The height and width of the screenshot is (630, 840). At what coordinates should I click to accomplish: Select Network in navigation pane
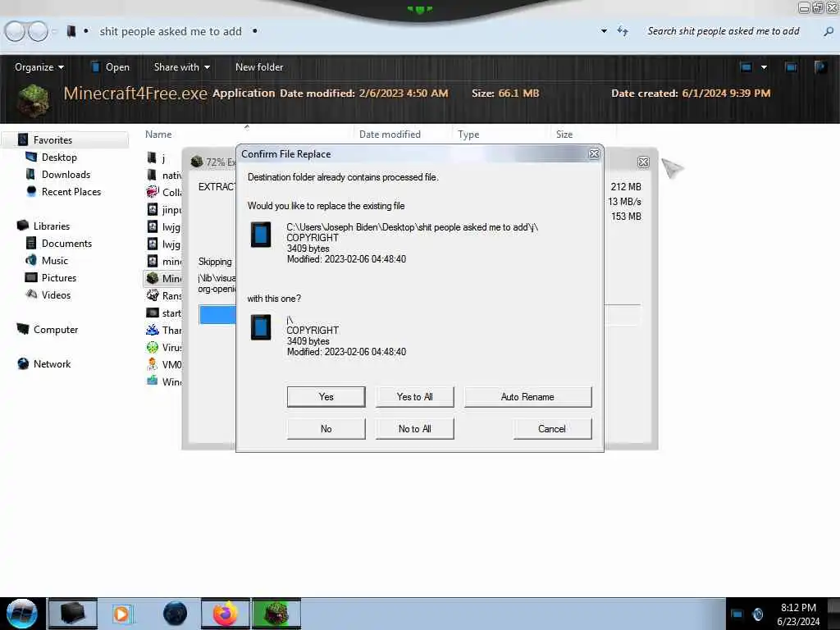pyautogui.click(x=52, y=363)
